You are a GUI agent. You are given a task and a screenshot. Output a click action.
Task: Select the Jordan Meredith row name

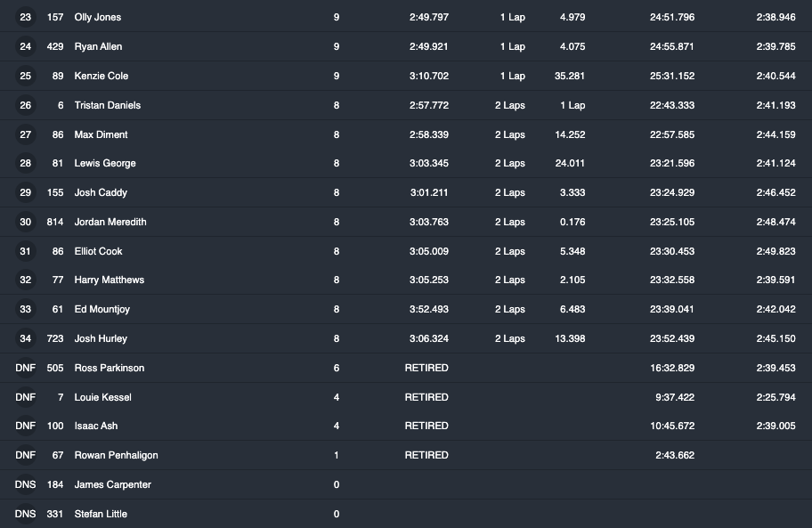tap(110, 222)
